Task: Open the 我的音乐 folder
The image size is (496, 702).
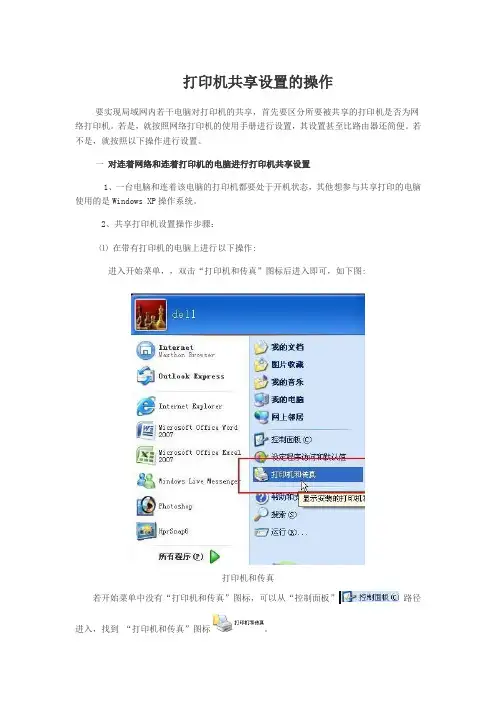Action: 279,382
